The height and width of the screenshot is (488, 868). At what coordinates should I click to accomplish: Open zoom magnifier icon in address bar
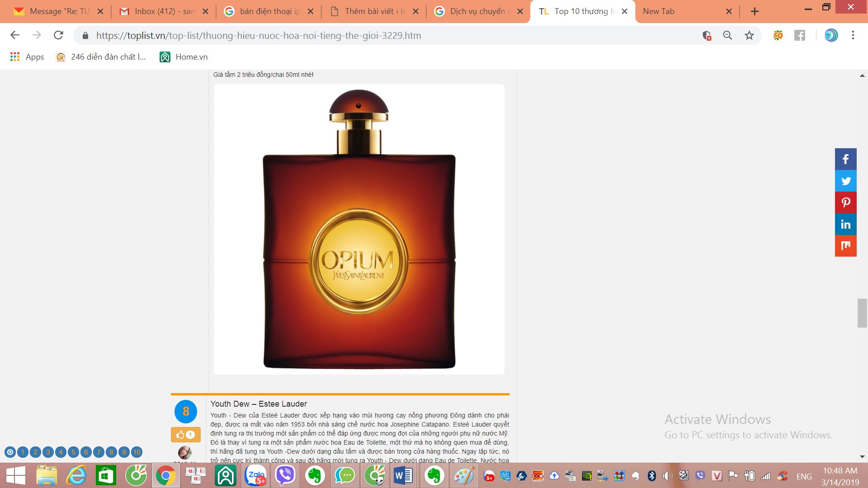pos(727,35)
